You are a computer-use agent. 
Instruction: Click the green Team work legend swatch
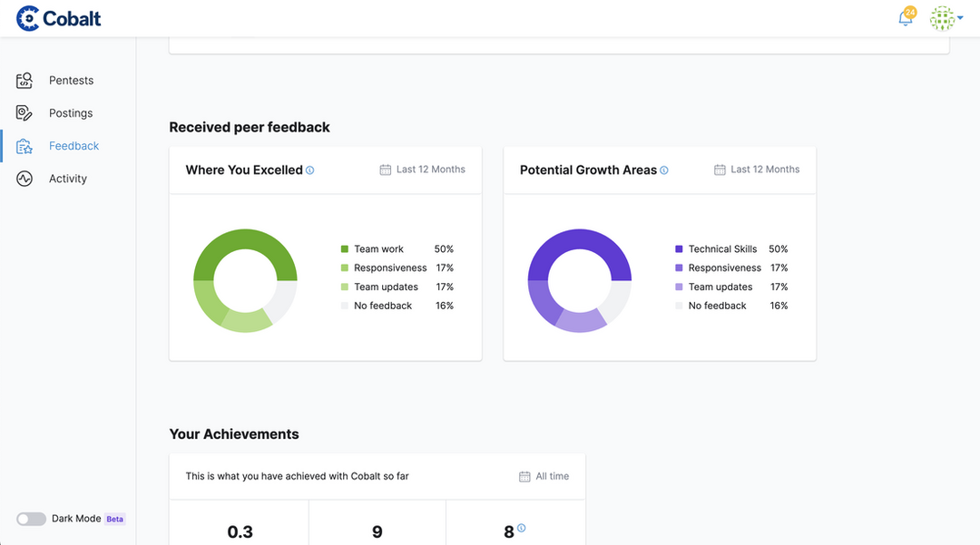[x=345, y=249]
